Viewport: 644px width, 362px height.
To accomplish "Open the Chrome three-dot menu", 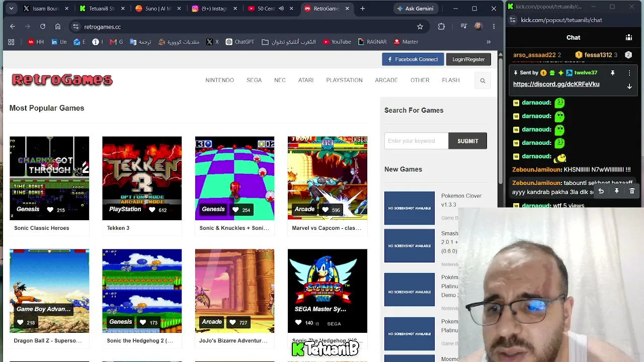I will click(494, 27).
